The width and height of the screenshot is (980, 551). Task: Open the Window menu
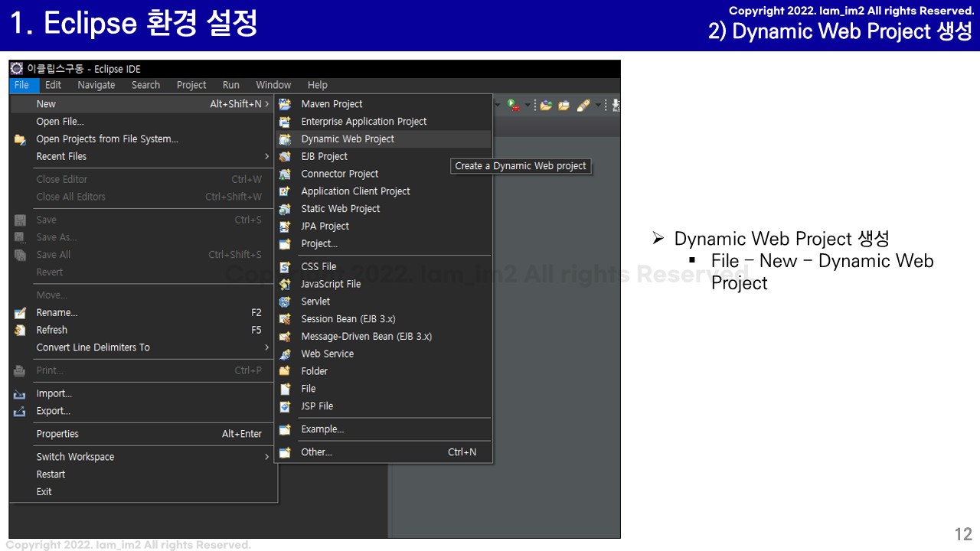[x=273, y=84]
